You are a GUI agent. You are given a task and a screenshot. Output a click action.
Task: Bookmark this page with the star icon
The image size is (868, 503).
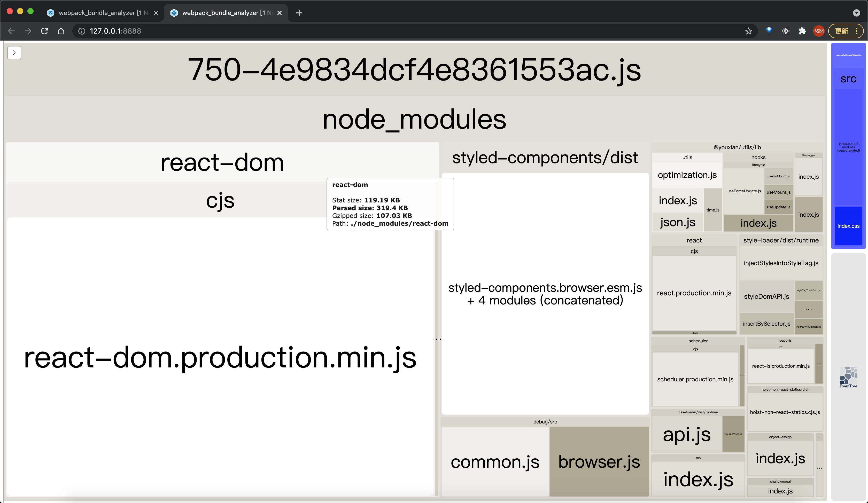748,31
